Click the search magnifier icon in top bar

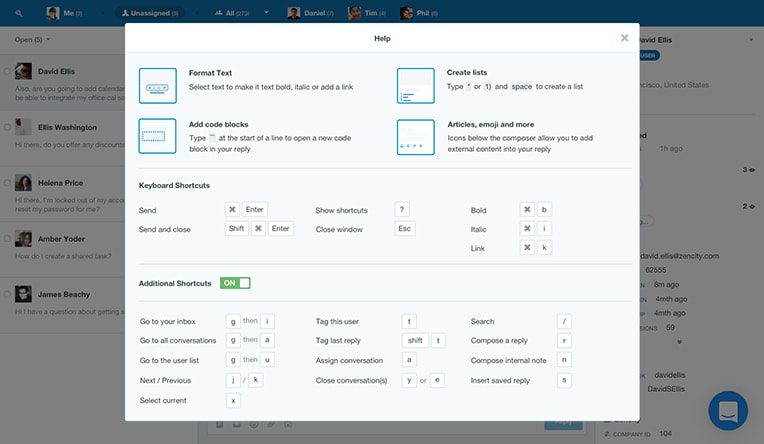point(19,13)
